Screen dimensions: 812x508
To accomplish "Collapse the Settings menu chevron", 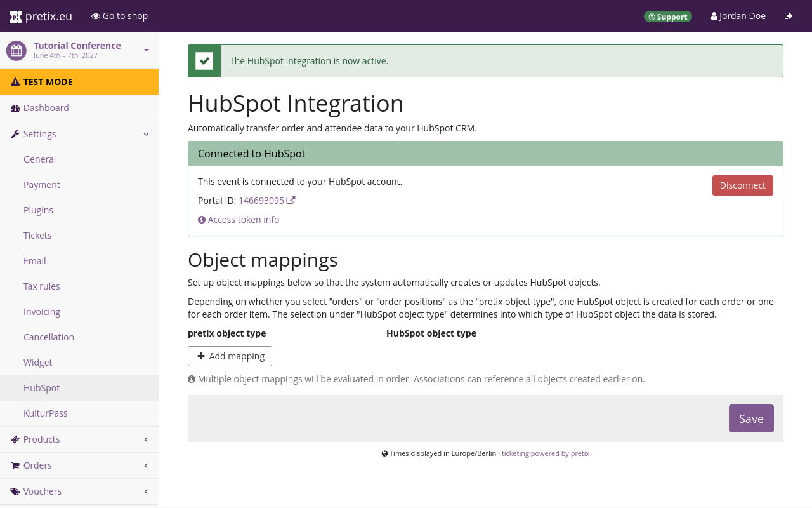I will tap(146, 134).
